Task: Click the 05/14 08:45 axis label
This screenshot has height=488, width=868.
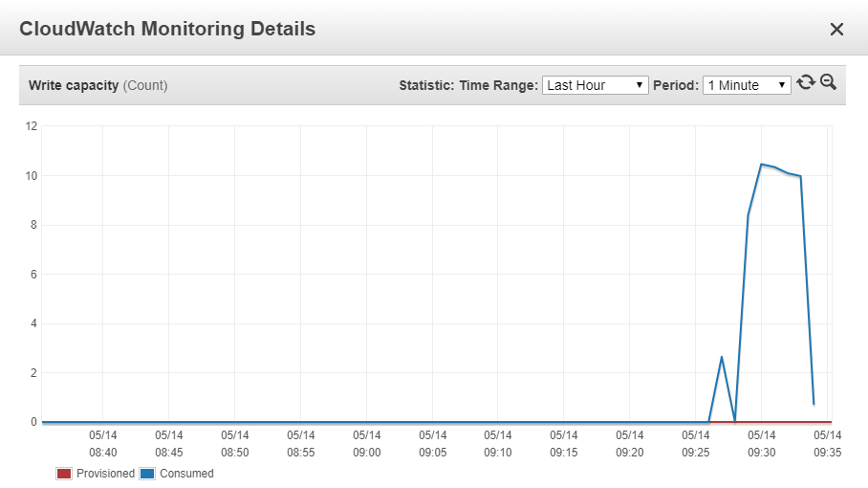Action: [x=169, y=444]
